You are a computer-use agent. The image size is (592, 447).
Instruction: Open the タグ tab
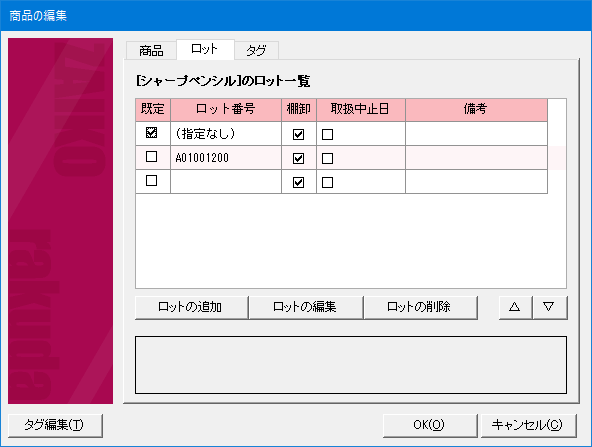256,51
